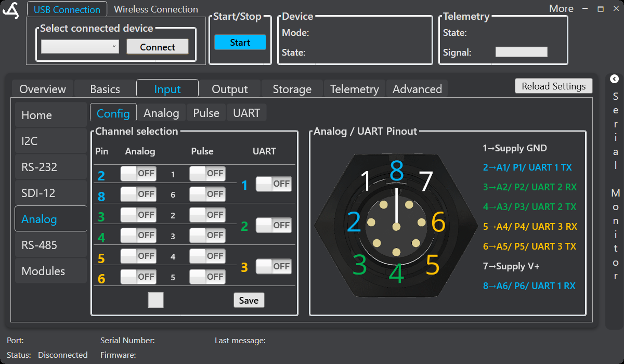624x364 pixels.
Task: Open RS-232 input settings
Action: tap(51, 167)
